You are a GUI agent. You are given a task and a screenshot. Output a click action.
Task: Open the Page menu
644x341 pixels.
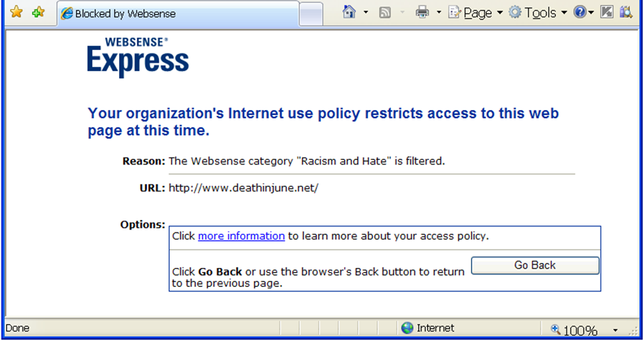pyautogui.click(x=476, y=13)
